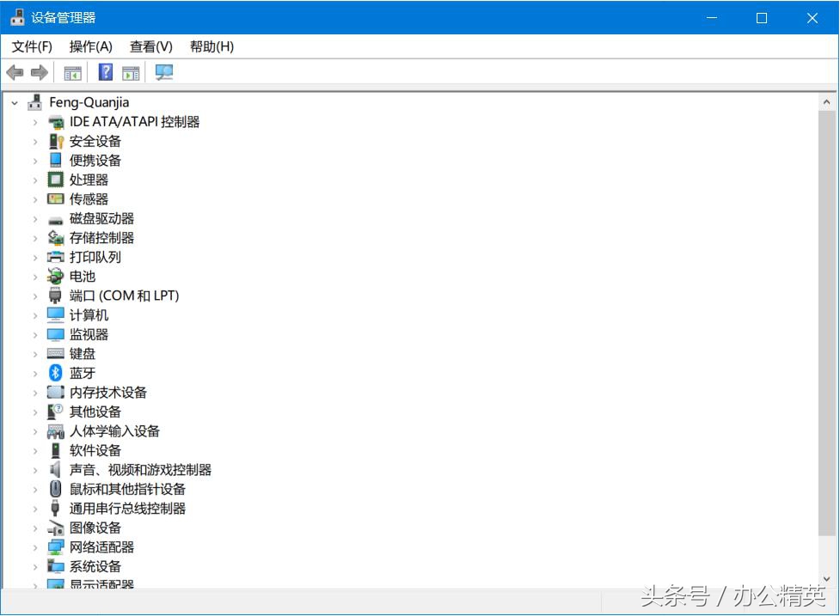The width and height of the screenshot is (840, 616).
Task: Select the 磁盘驱动器 (Disk drives) icon
Action: coord(55,218)
